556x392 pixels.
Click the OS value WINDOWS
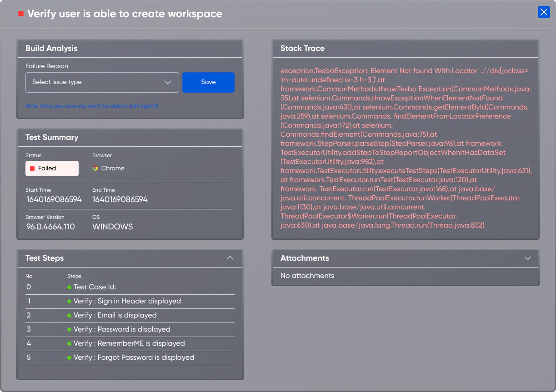[113, 227]
